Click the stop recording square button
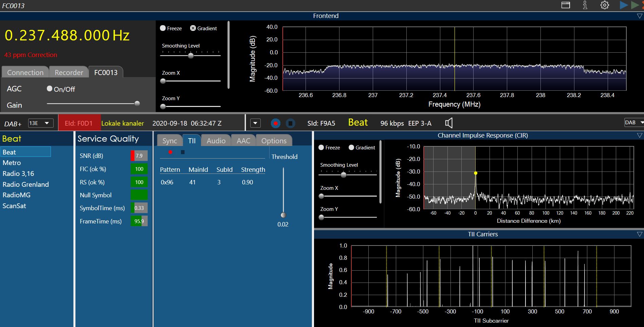 (x=290, y=123)
